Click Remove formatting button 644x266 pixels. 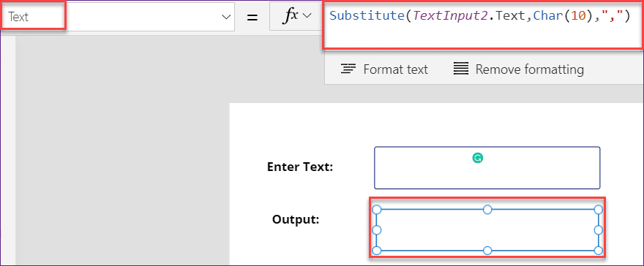coord(518,69)
